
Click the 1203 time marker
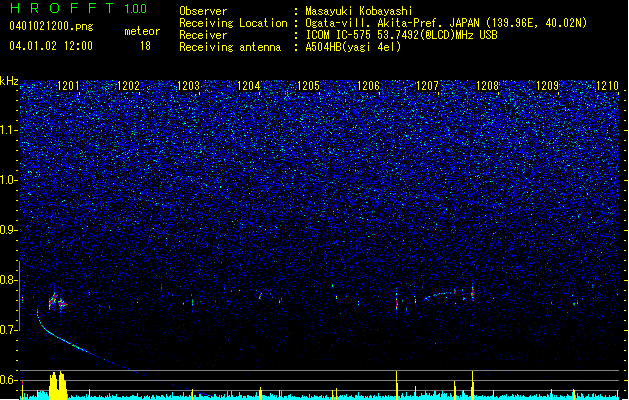[x=189, y=85]
